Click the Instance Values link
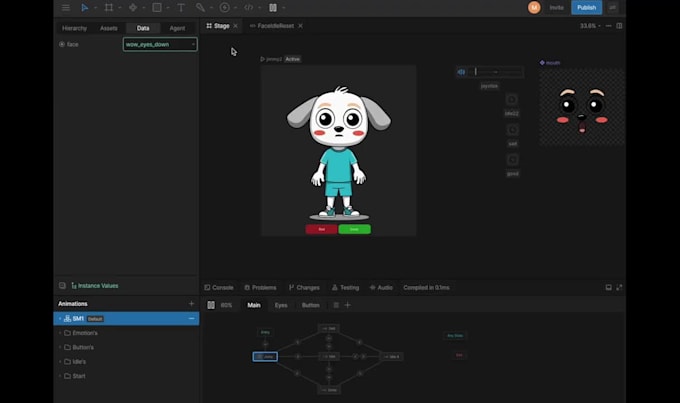The width and height of the screenshot is (680, 403). pyautogui.click(x=95, y=286)
